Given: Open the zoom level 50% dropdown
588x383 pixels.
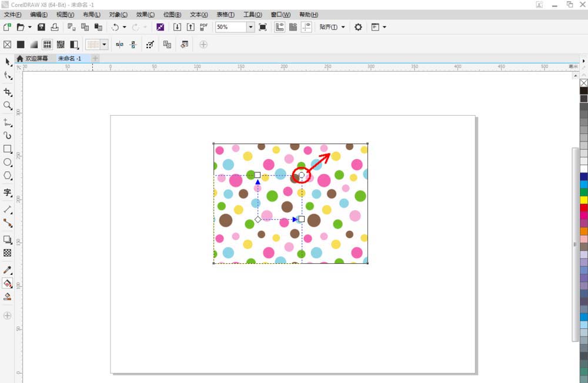Looking at the screenshot, I should (250, 27).
